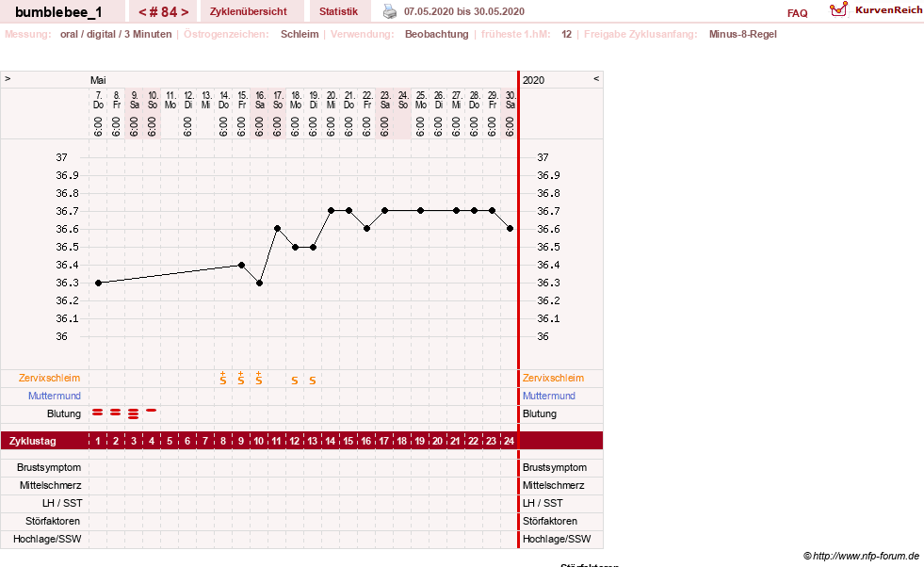The image size is (924, 567).
Task: Select cycle day 24 in Zyklustag bar
Action: pos(509,441)
